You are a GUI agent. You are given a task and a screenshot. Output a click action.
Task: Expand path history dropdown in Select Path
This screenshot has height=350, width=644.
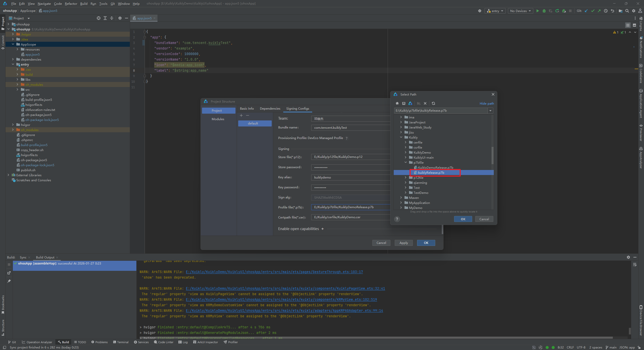click(x=490, y=111)
